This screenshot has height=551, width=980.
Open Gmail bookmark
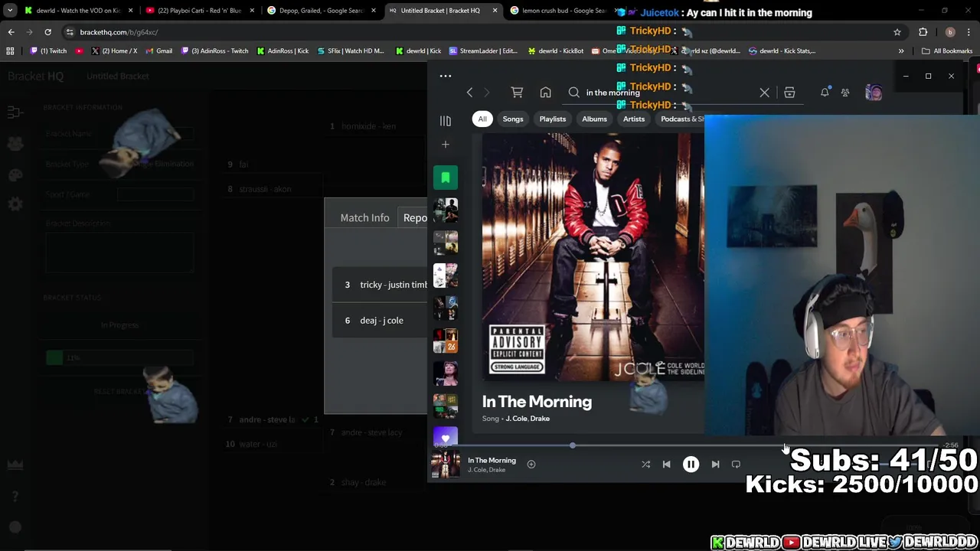pos(158,51)
